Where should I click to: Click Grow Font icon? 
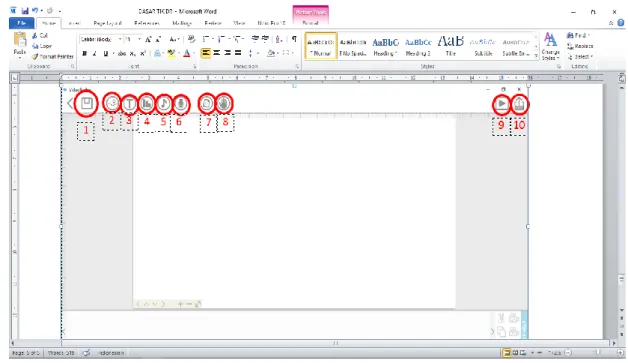pyautogui.click(x=148, y=39)
